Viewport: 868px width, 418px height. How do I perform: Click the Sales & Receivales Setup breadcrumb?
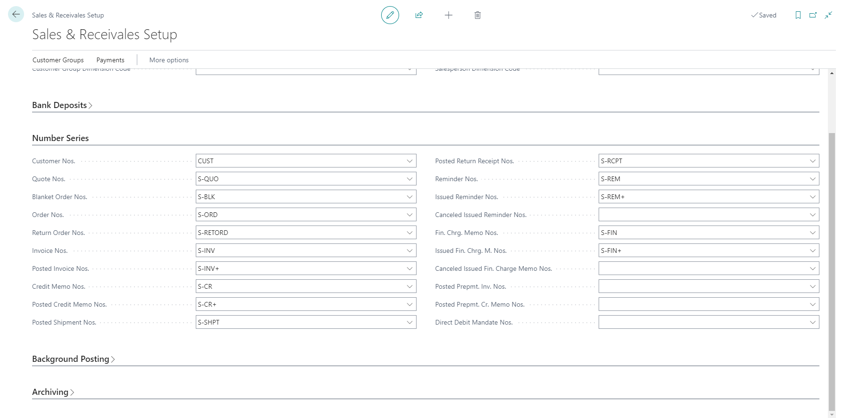coord(68,15)
